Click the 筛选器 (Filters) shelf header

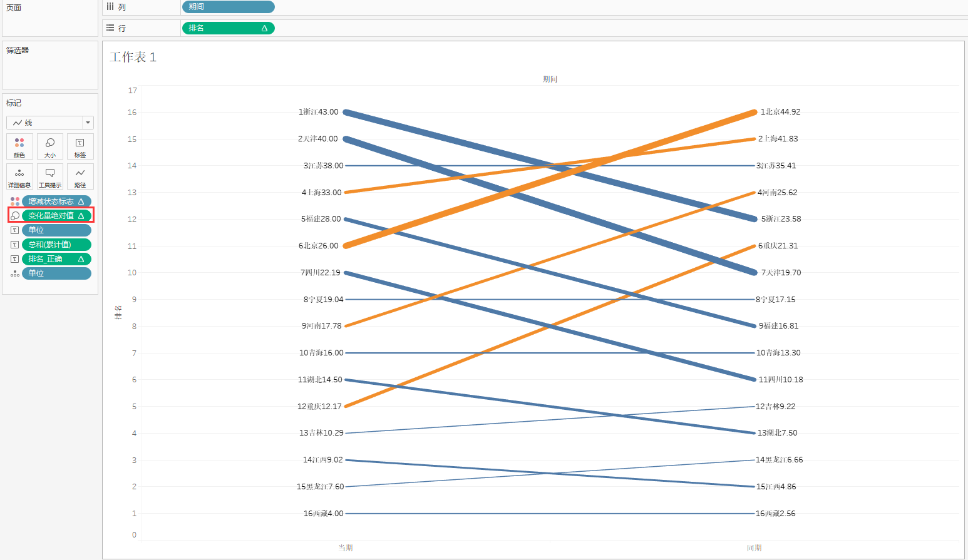pos(18,50)
